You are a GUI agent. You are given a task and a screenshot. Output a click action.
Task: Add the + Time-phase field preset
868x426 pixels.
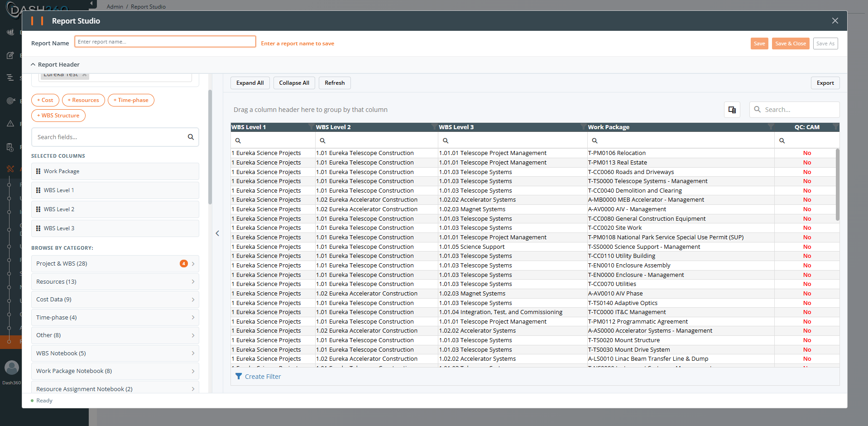click(x=131, y=100)
